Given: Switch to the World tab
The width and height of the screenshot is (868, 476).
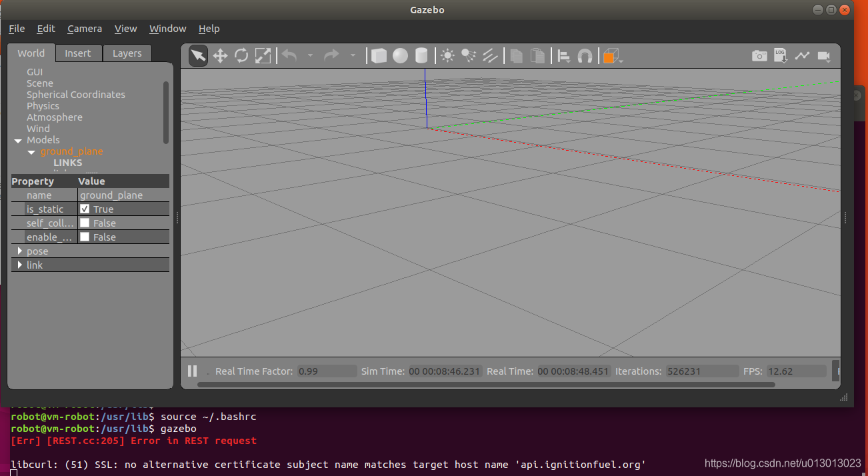Looking at the screenshot, I should pos(31,53).
